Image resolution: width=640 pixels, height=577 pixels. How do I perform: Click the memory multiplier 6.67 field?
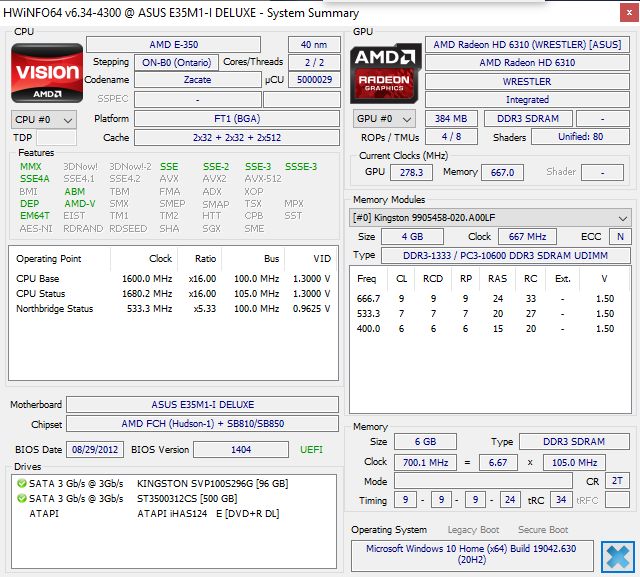click(498, 463)
